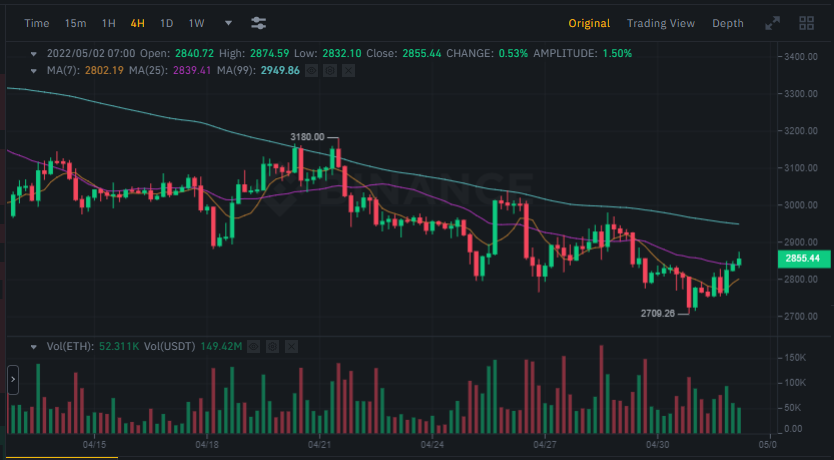This screenshot has width=834, height=460.
Task: Open the more time intervals dropdown
Action: coord(228,23)
